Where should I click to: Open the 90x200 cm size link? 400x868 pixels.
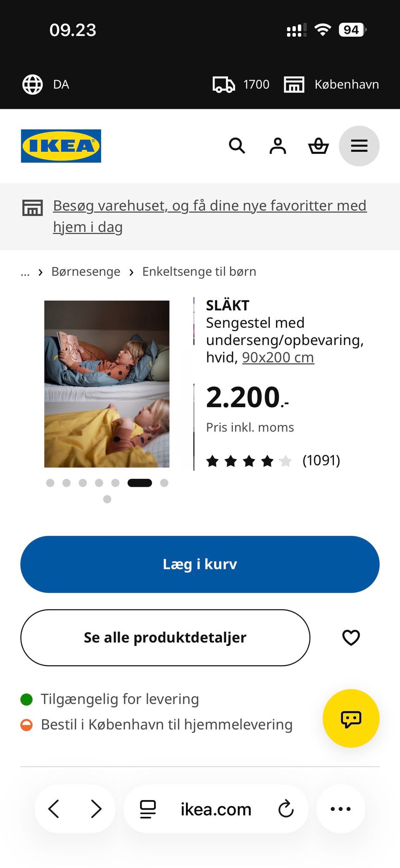278,357
